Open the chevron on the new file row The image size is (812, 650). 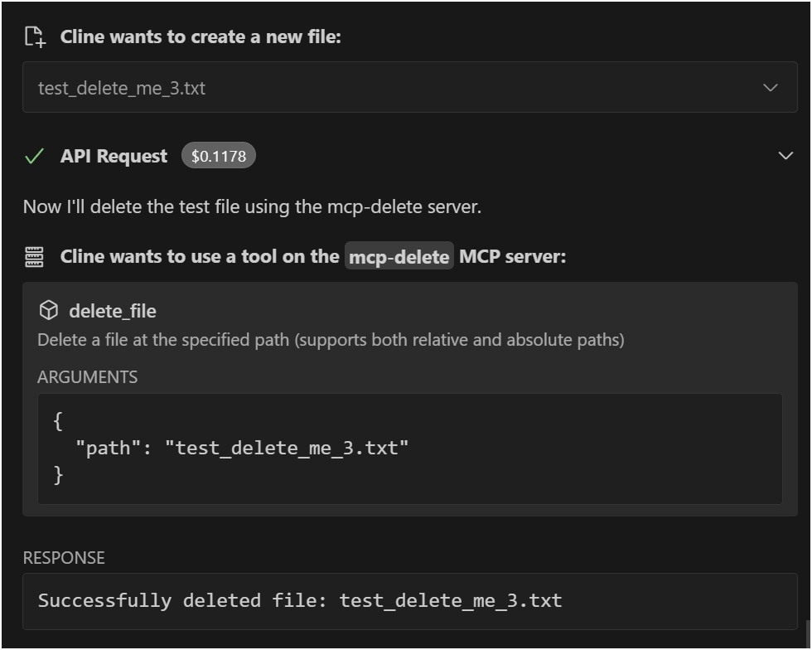(771, 86)
